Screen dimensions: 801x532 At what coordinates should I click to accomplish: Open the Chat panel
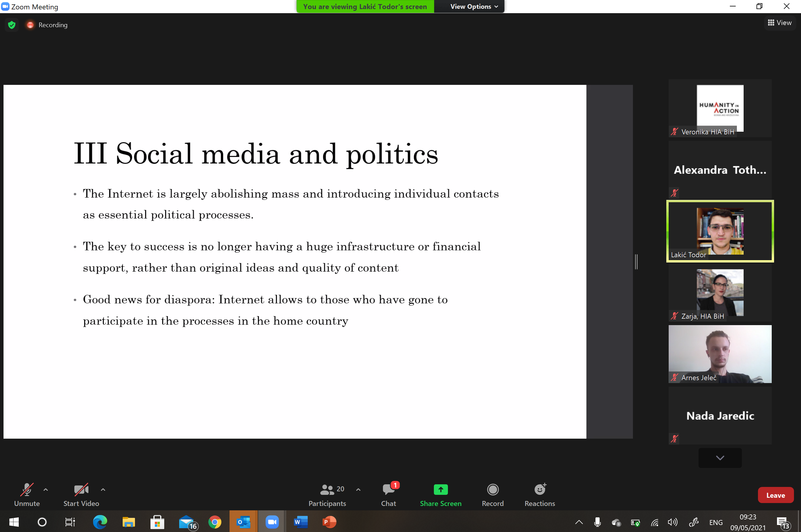tap(388, 494)
